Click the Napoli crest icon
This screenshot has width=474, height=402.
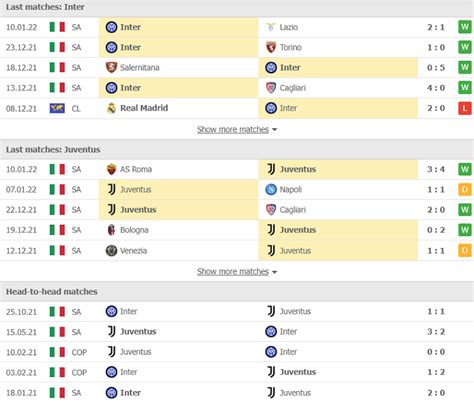click(271, 189)
